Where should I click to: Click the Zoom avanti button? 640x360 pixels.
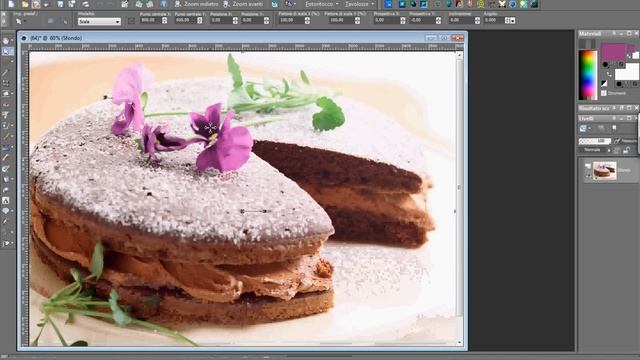(244, 4)
